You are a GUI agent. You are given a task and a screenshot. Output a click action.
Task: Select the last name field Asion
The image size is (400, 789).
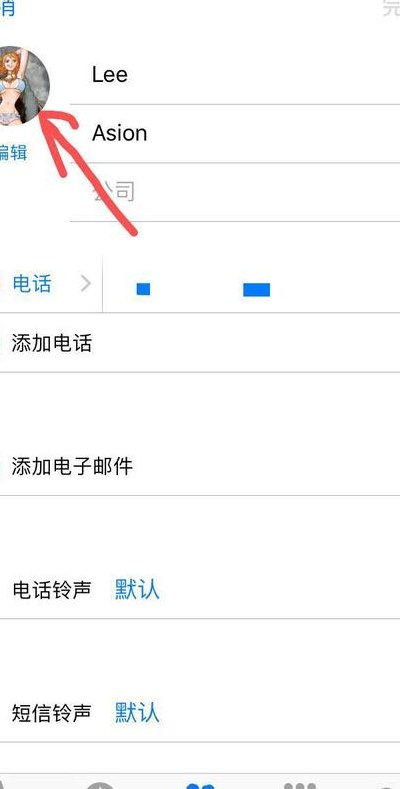coord(235,134)
